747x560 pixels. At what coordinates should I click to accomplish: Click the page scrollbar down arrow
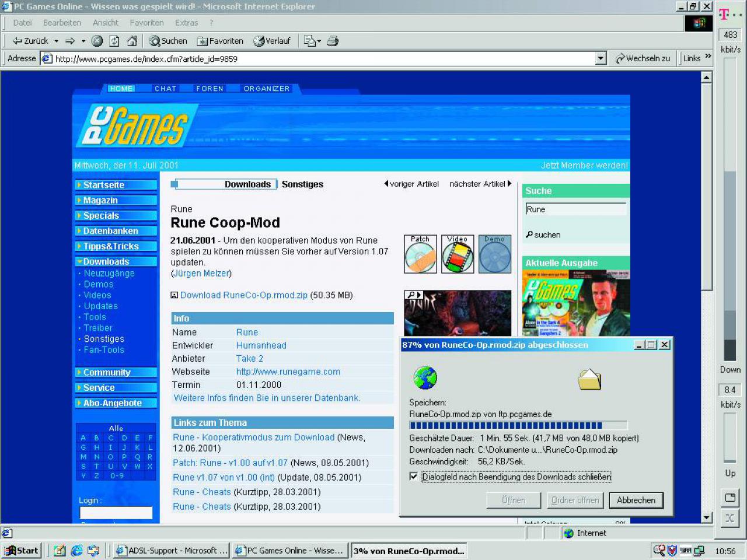[707, 517]
